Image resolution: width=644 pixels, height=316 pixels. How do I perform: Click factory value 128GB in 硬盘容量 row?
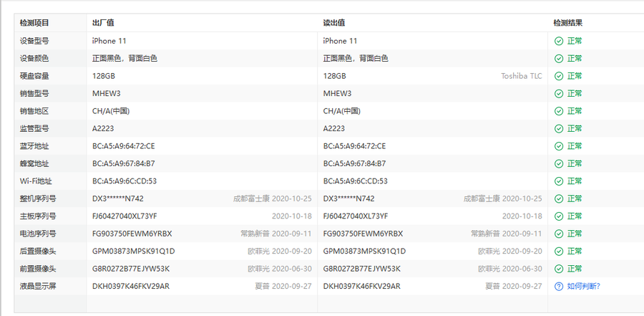coord(104,76)
